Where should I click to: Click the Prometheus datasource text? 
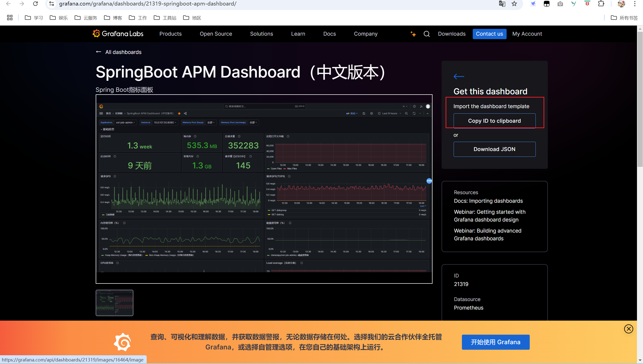click(469, 308)
